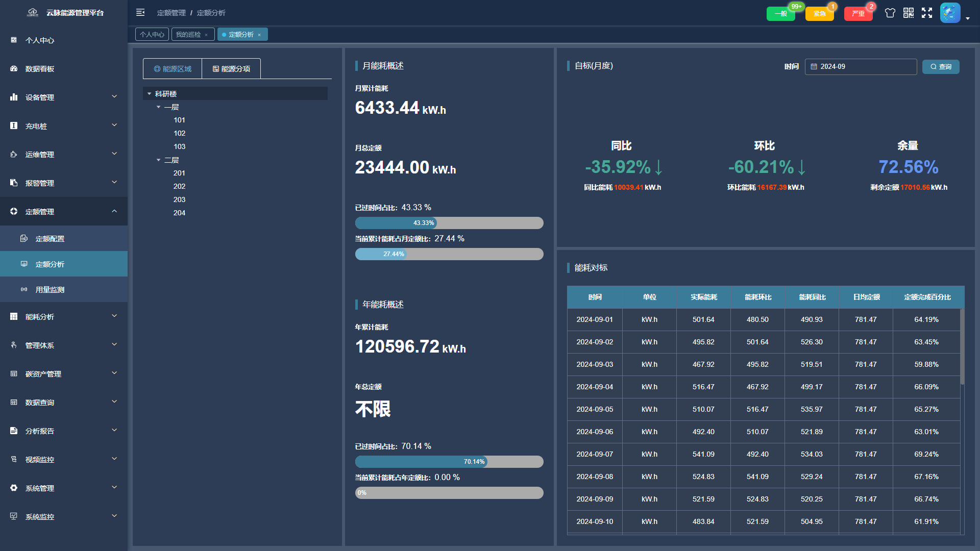This screenshot has width=980, height=551.
Task: Click the 能耗对标 table scrollbar
Action: (962, 347)
